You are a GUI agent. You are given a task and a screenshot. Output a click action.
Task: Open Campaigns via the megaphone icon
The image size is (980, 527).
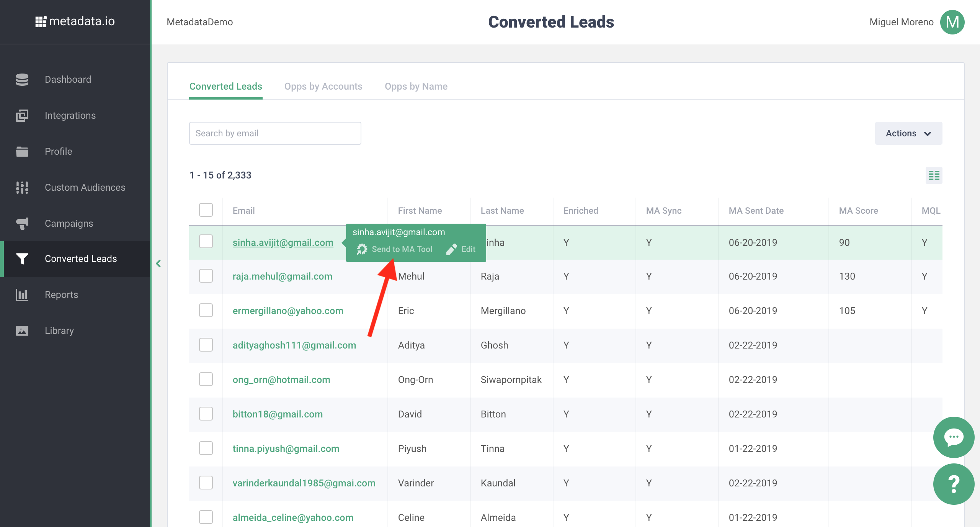click(x=22, y=223)
